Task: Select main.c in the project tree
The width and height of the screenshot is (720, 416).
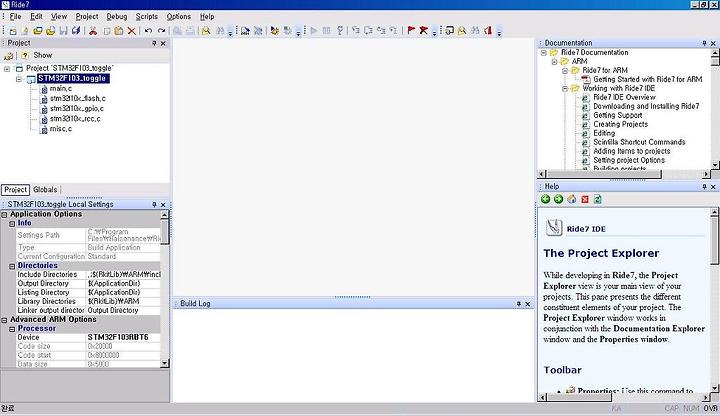Action: [61, 89]
